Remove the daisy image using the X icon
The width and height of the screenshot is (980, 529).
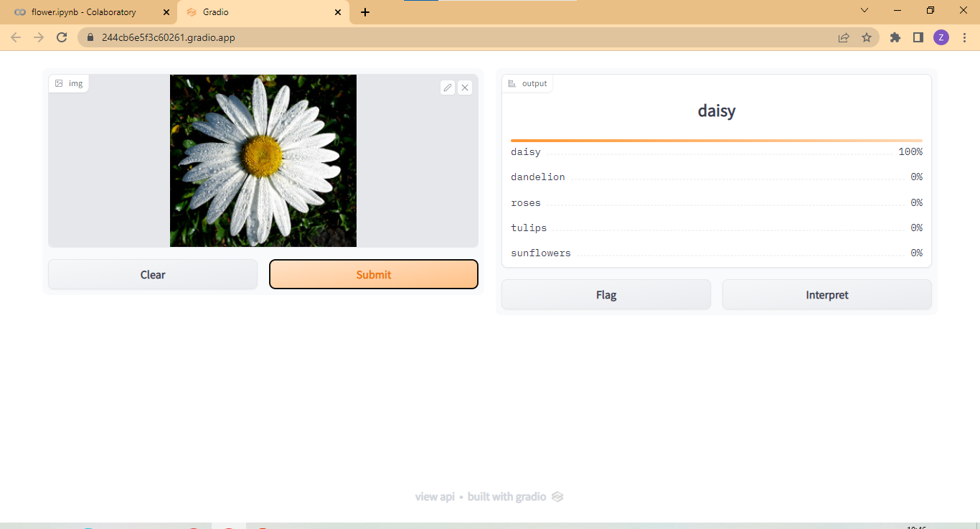[x=464, y=87]
